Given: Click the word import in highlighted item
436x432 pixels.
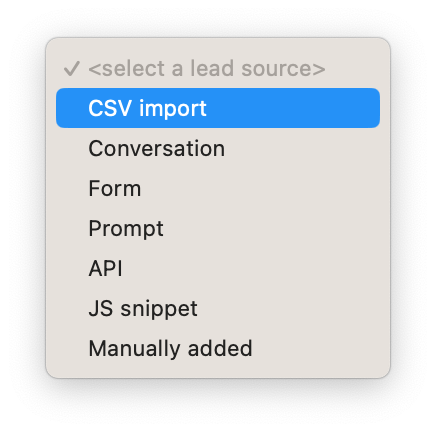Looking at the screenshot, I should coord(173,109).
